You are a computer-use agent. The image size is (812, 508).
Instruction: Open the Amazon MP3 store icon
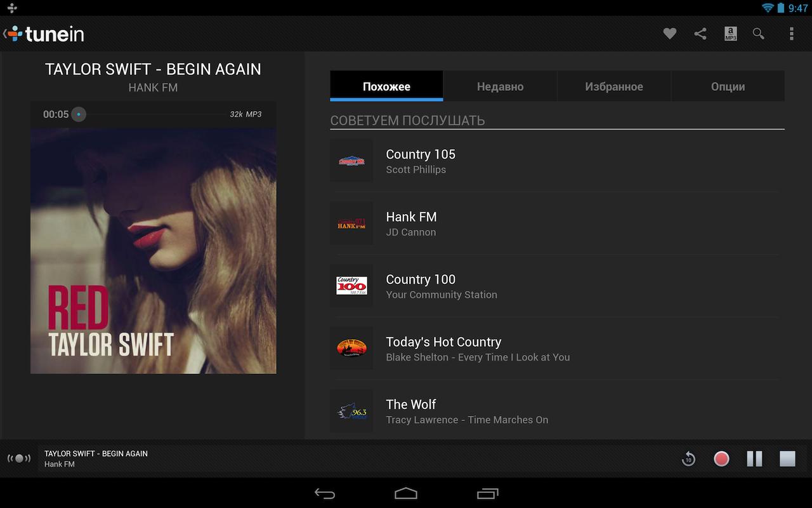730,34
